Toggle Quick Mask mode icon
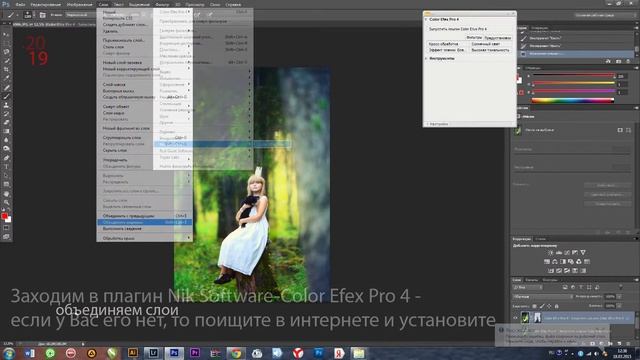 click(x=6, y=228)
